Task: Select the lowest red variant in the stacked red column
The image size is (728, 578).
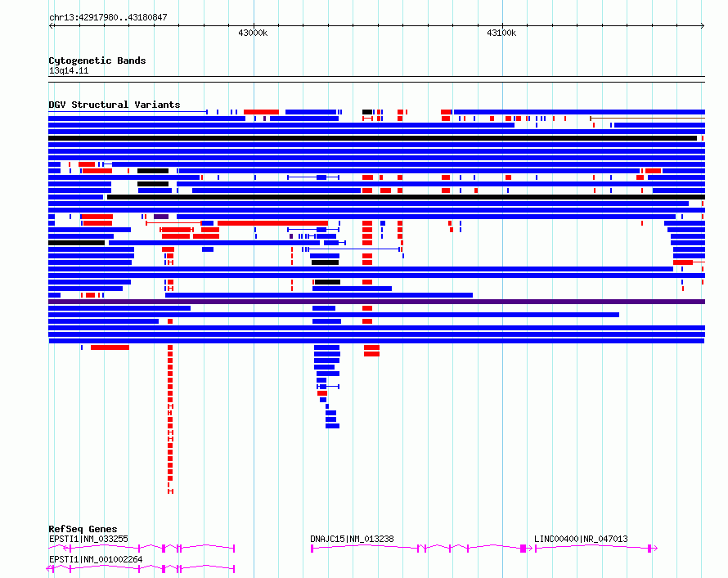Action: click(170, 491)
